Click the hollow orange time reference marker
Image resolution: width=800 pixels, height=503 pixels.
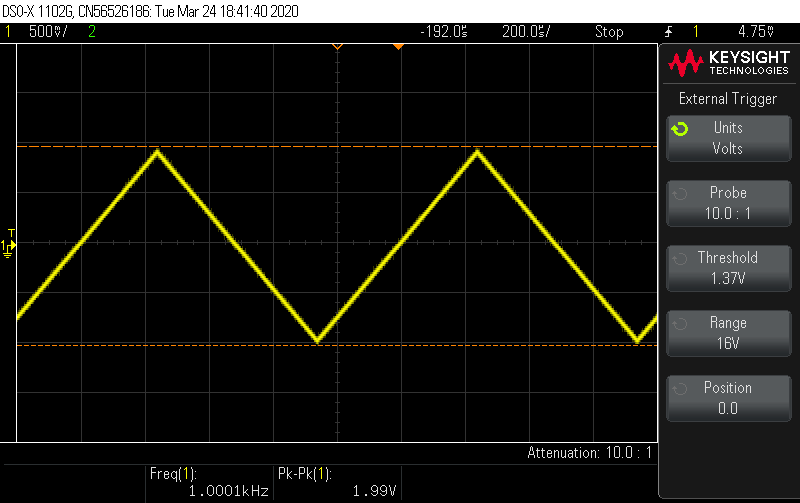337,47
